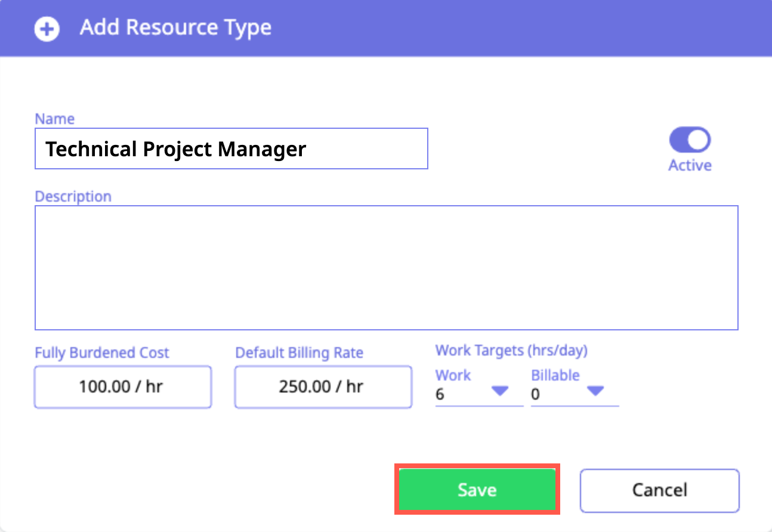Click the Name field with Technical Project Manager
772x532 pixels.
[231, 149]
